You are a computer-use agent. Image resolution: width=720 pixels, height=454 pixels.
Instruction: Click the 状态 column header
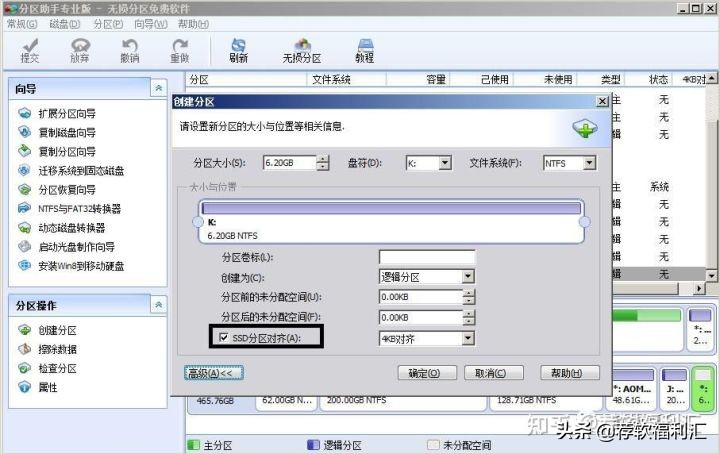click(x=648, y=79)
